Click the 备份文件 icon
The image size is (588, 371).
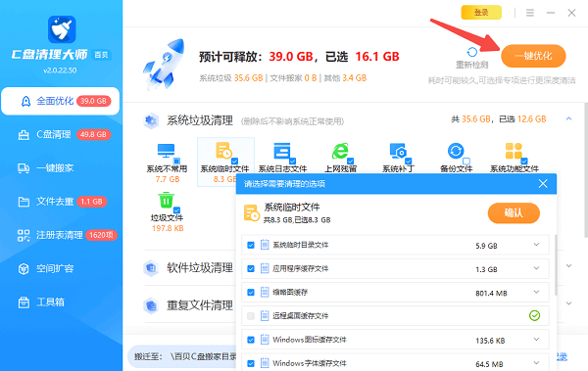[x=456, y=151]
